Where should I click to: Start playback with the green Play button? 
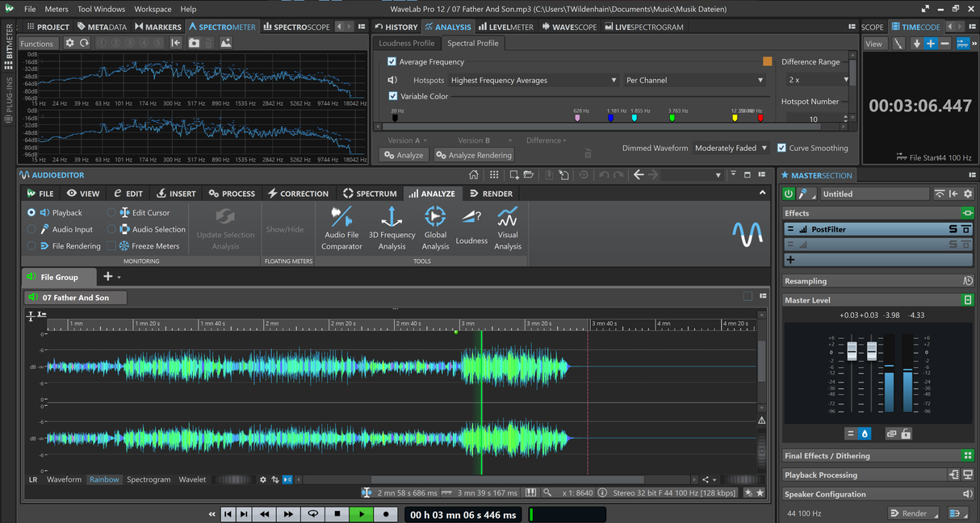tap(361, 513)
